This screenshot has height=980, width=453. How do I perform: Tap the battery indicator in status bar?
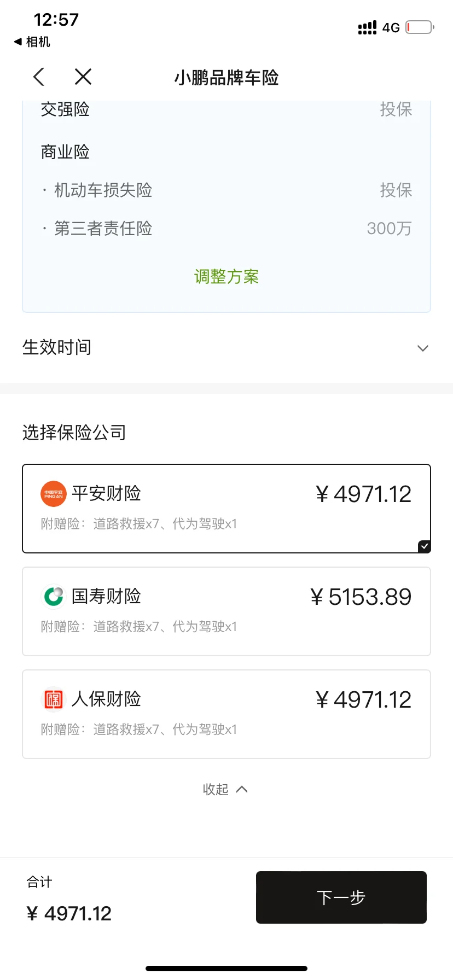click(x=420, y=27)
